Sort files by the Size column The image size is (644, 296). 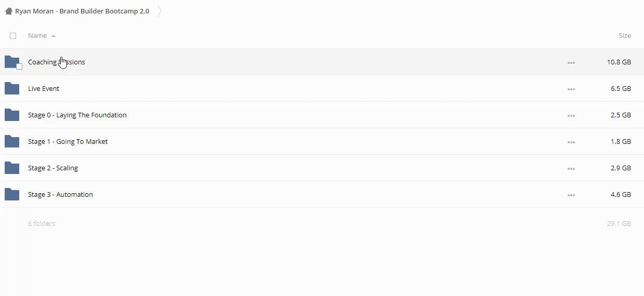pos(624,36)
